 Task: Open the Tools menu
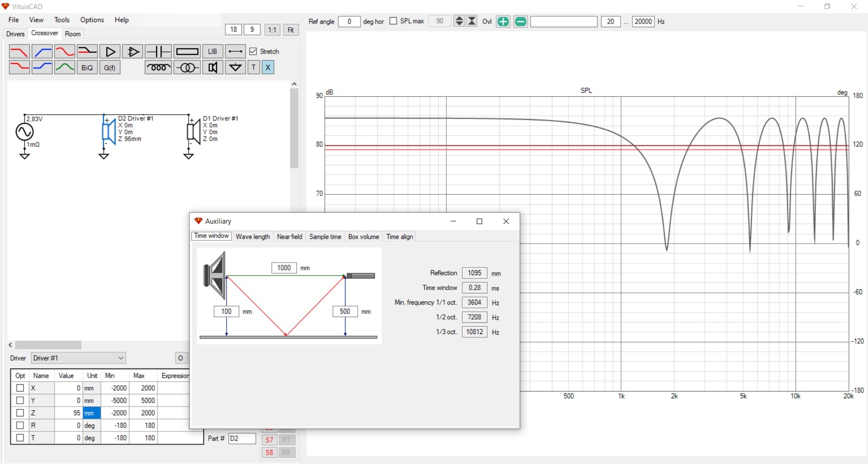tap(62, 20)
